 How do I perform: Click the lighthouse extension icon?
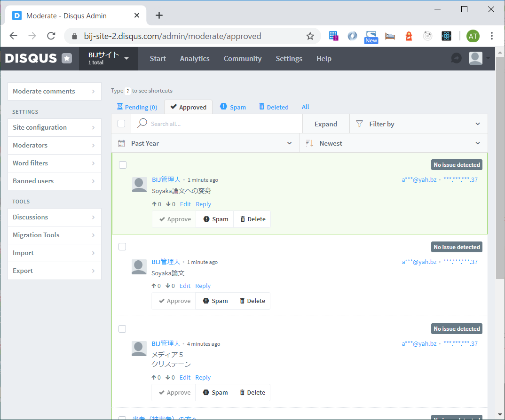409,36
